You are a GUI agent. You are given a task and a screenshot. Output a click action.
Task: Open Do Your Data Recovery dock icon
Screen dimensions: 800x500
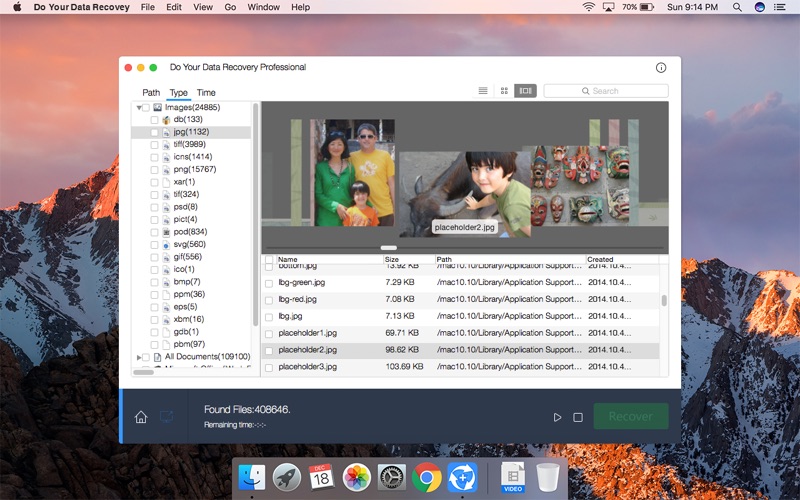462,478
